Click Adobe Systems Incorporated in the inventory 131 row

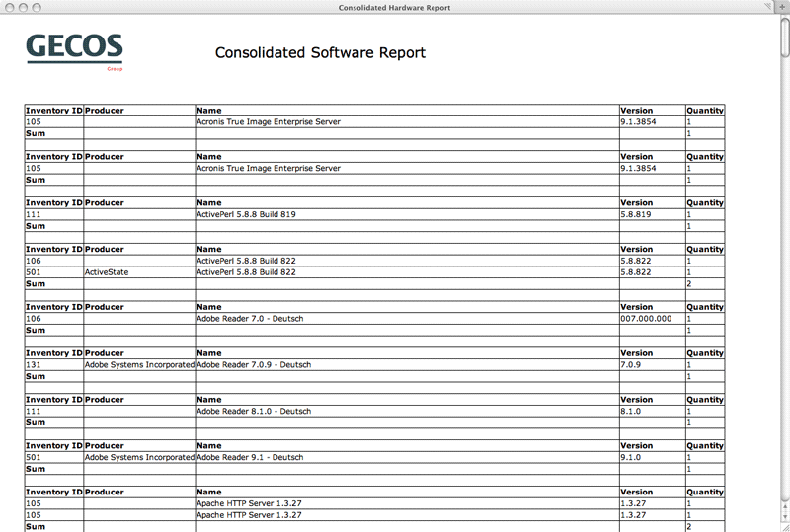click(139, 365)
